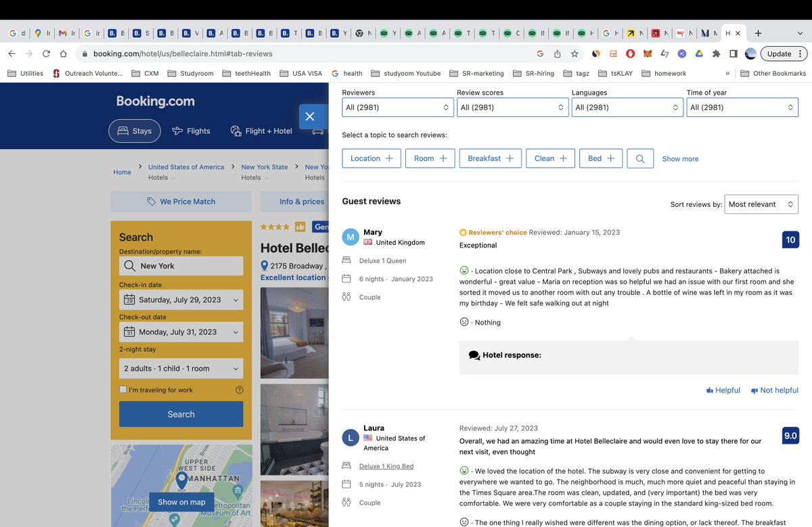Click the traveling for work help icon
Image resolution: width=812 pixels, height=527 pixels.
coord(239,390)
